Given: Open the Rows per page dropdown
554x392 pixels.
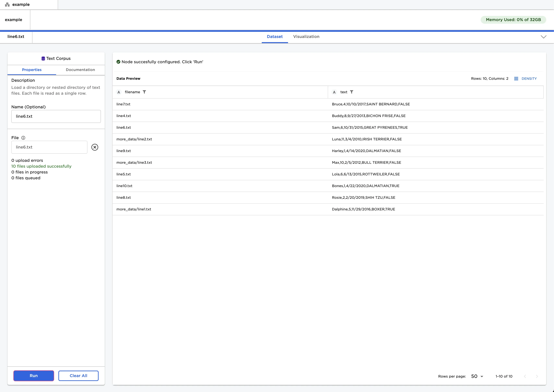Looking at the screenshot, I should coord(477,376).
